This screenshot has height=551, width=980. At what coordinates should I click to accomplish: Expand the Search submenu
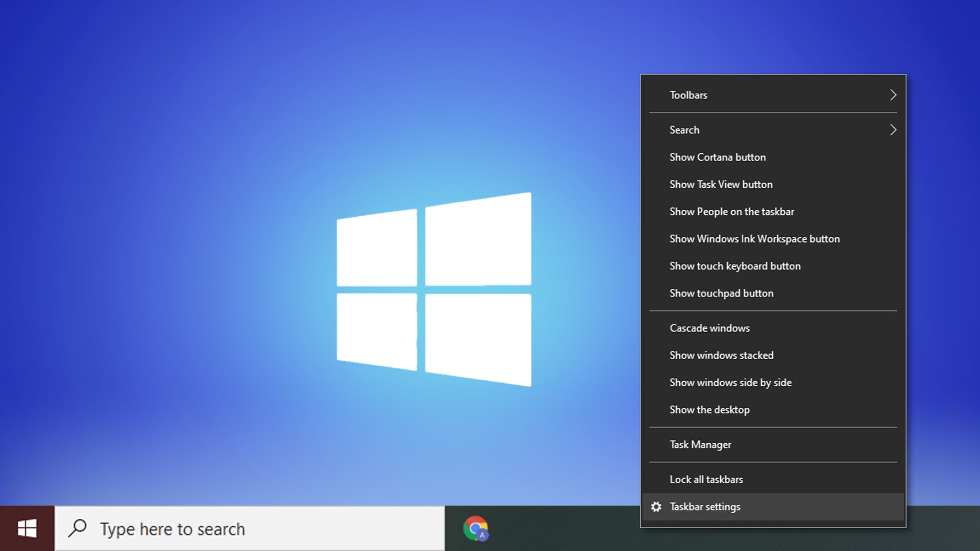[x=773, y=129]
